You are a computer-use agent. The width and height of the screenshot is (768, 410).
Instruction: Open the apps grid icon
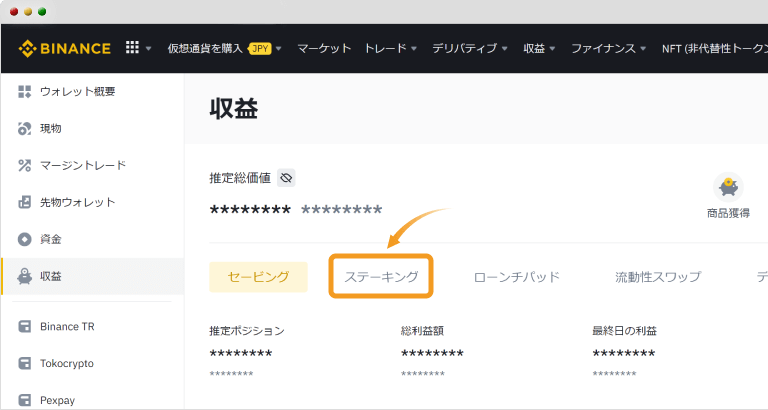132,48
